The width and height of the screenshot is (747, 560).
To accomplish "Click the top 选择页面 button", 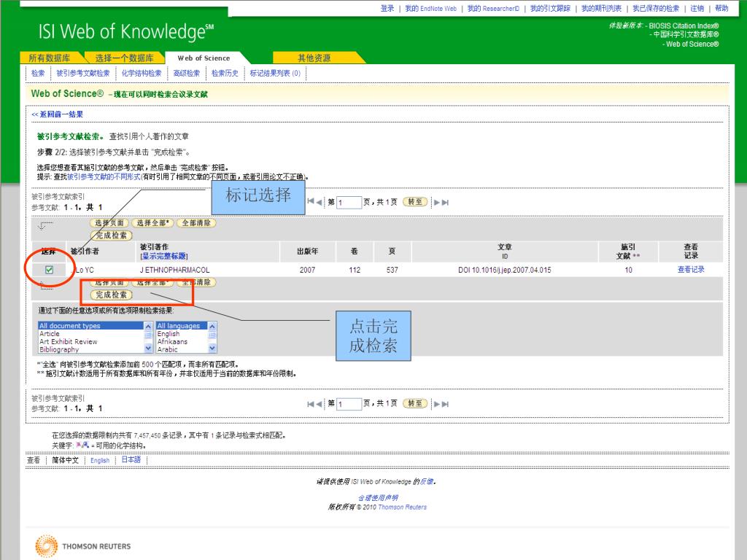I will [109, 223].
